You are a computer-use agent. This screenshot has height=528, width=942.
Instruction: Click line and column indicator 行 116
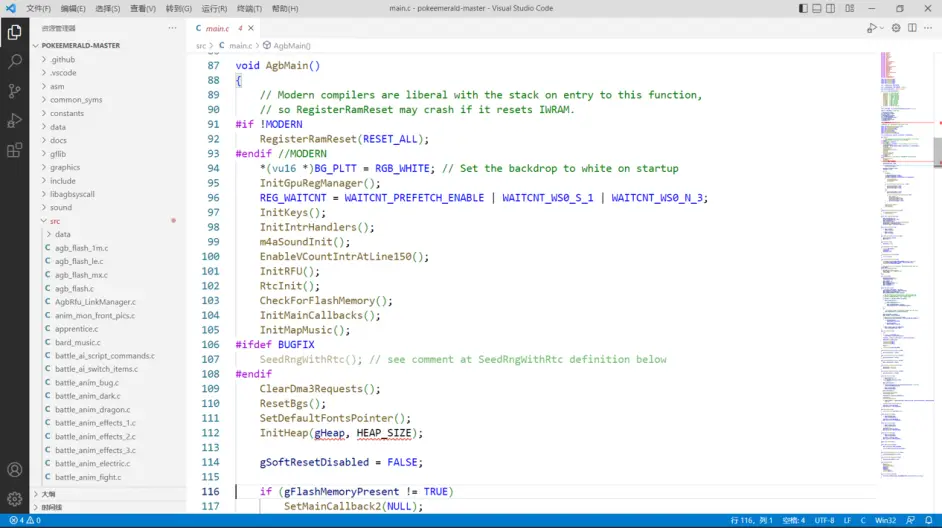(x=752, y=520)
